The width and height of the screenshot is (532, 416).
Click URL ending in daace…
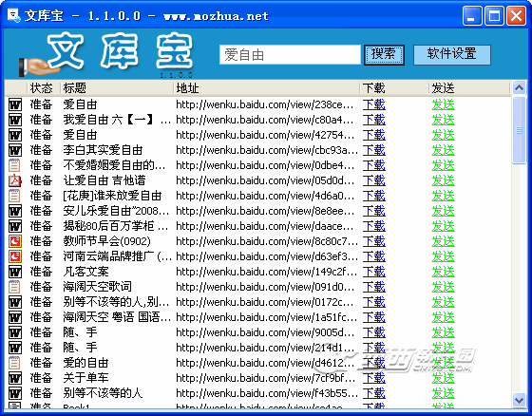coord(265,226)
